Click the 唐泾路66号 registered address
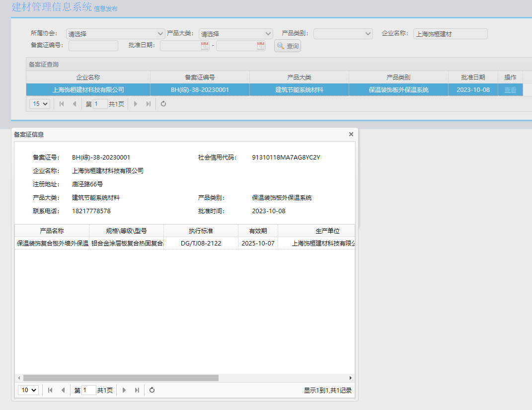Screen dimensions: 532x410 [87, 184]
